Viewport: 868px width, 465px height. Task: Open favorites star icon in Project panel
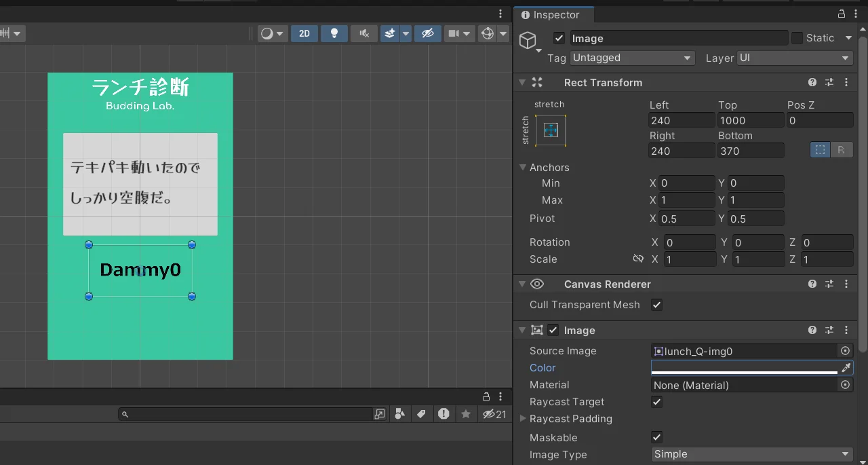[x=466, y=413]
